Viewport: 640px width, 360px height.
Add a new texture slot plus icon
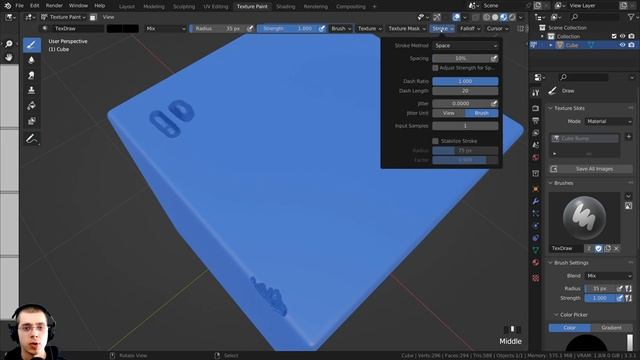(x=629, y=137)
